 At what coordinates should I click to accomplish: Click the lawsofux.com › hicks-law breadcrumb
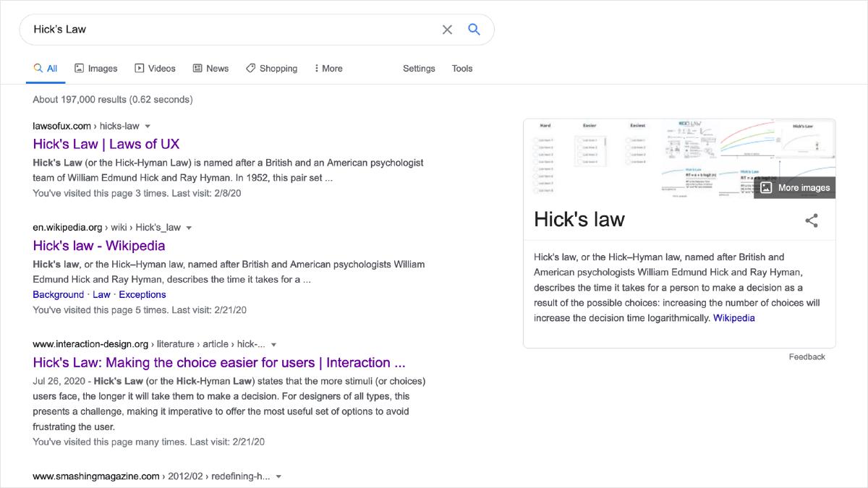(86, 126)
